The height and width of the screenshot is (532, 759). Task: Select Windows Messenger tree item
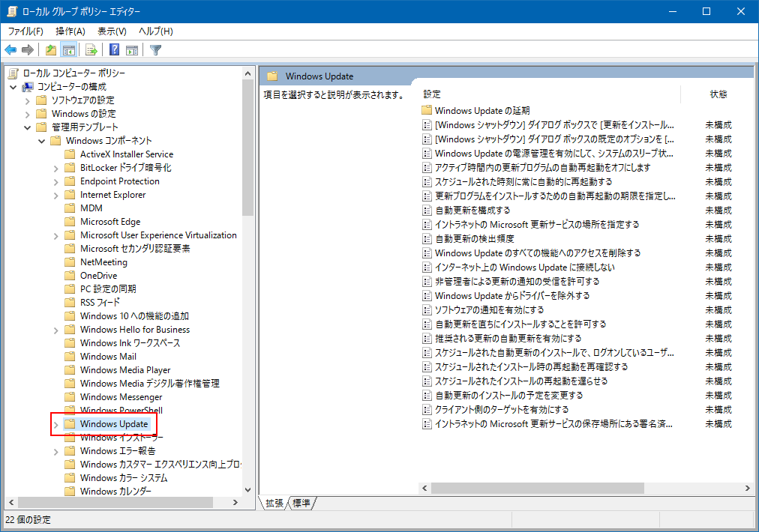[x=121, y=397]
